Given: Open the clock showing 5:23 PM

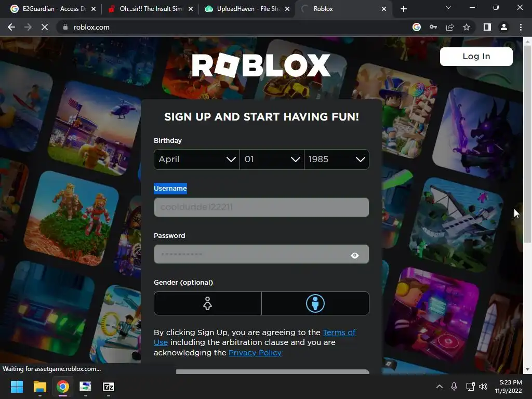Looking at the screenshot, I should [x=508, y=387].
